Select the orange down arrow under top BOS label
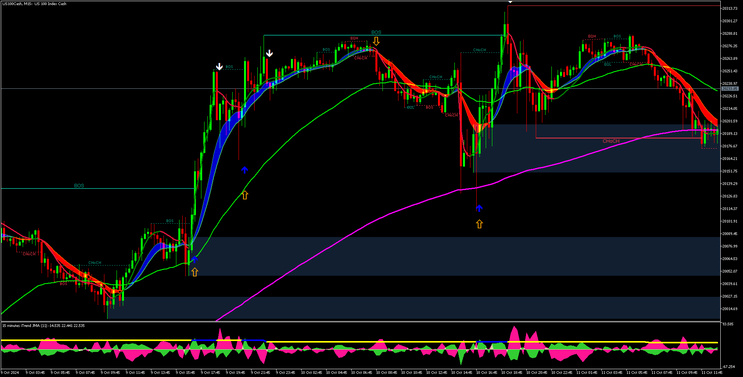743x377 pixels. tap(376, 41)
